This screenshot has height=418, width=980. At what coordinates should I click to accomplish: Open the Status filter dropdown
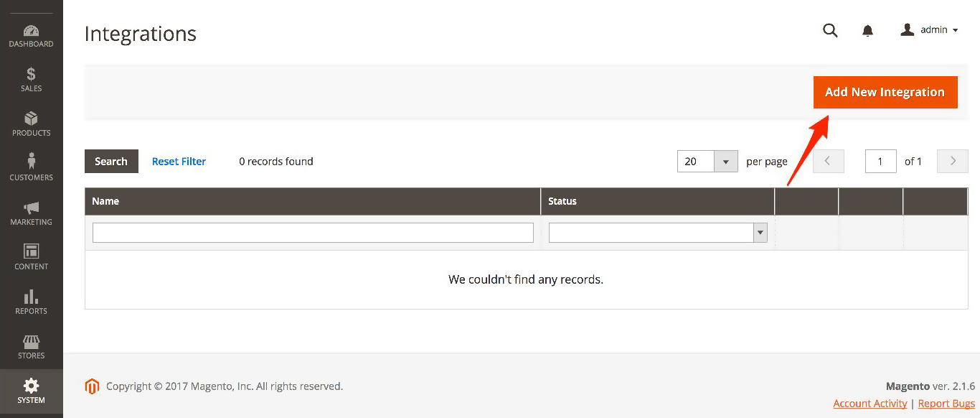coord(658,233)
